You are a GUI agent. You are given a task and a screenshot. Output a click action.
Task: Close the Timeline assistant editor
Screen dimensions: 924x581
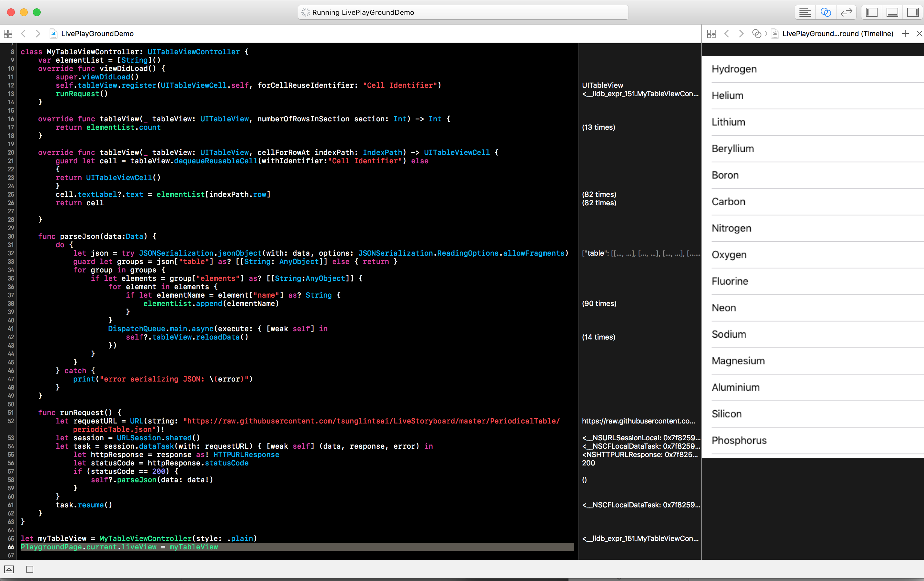click(x=919, y=34)
